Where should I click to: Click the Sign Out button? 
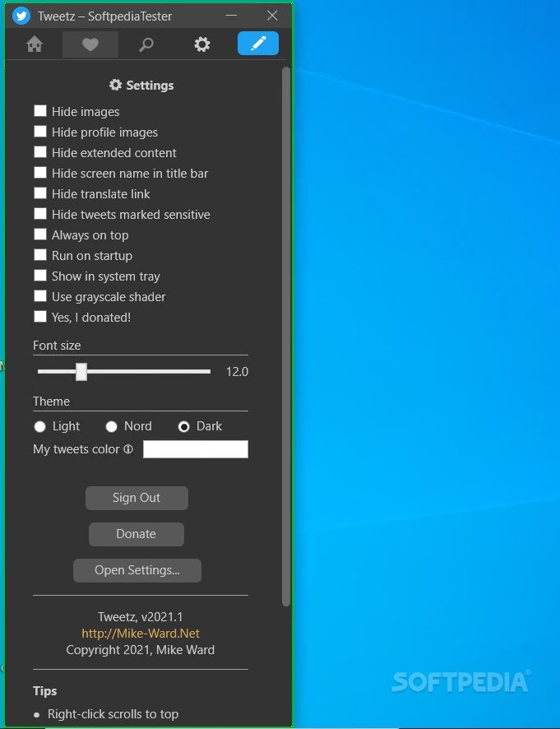point(137,498)
